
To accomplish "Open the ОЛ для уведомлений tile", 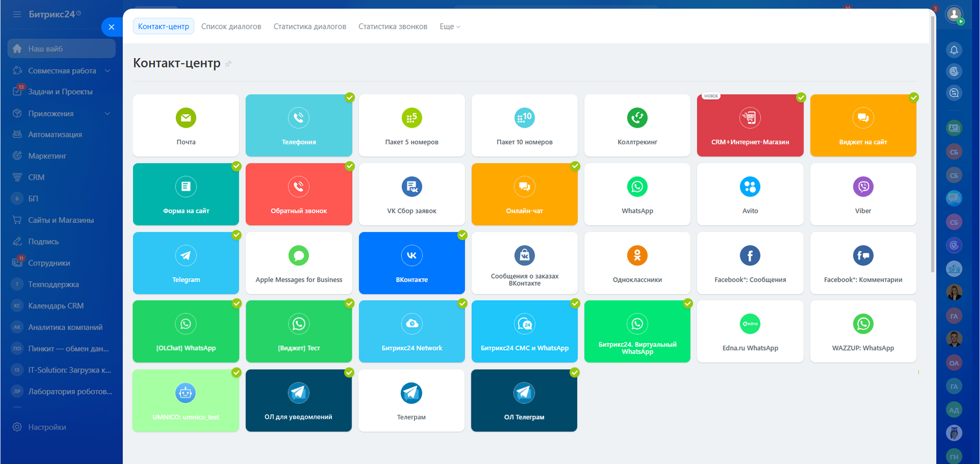I will (x=299, y=400).
